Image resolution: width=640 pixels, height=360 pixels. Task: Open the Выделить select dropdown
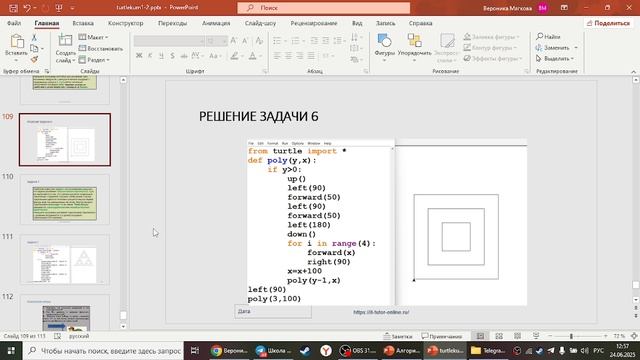(x=555, y=59)
